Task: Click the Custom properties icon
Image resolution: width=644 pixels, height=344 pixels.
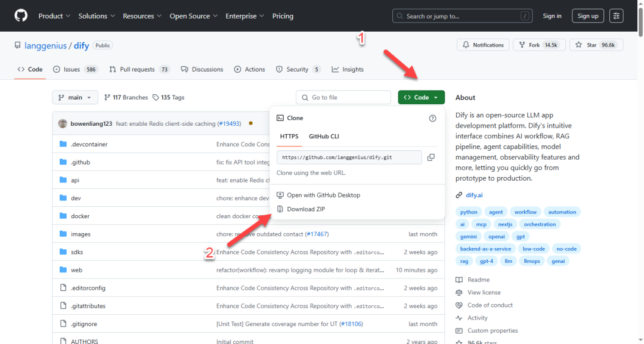Action: point(459,330)
